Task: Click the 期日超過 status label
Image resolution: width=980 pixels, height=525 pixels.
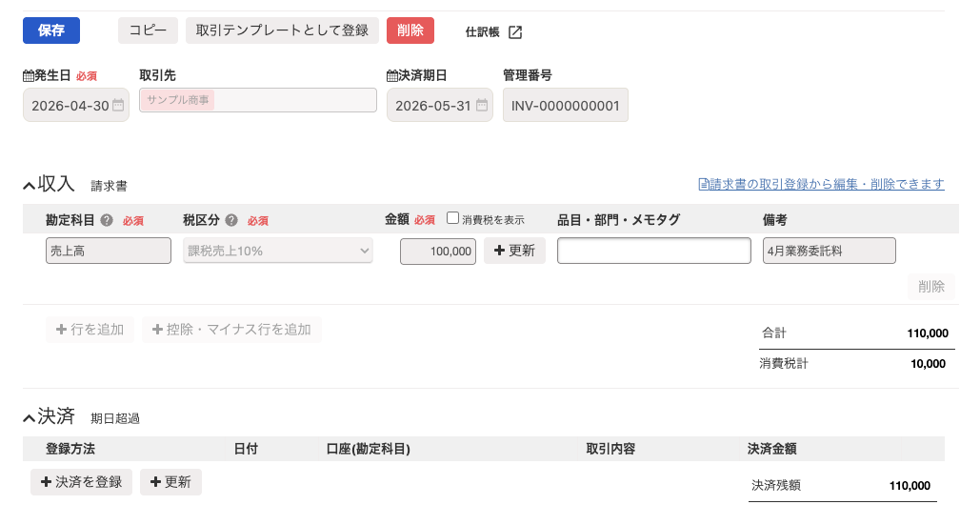Action: coord(115,418)
